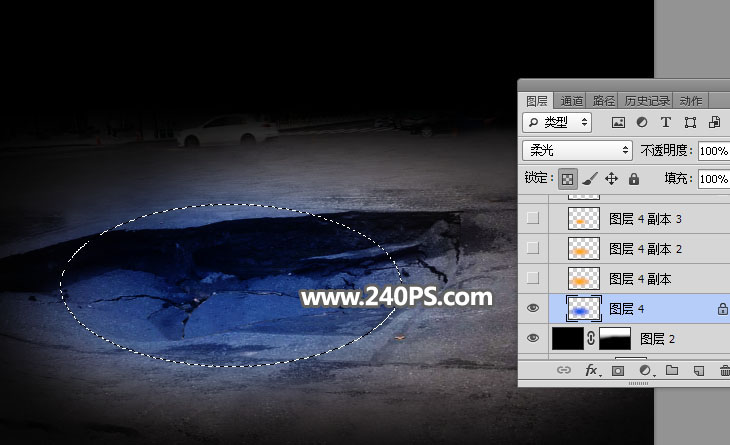Viewport: 730px width, 445px height.
Task: Toggle lock transparent pixels icon
Action: click(568, 179)
